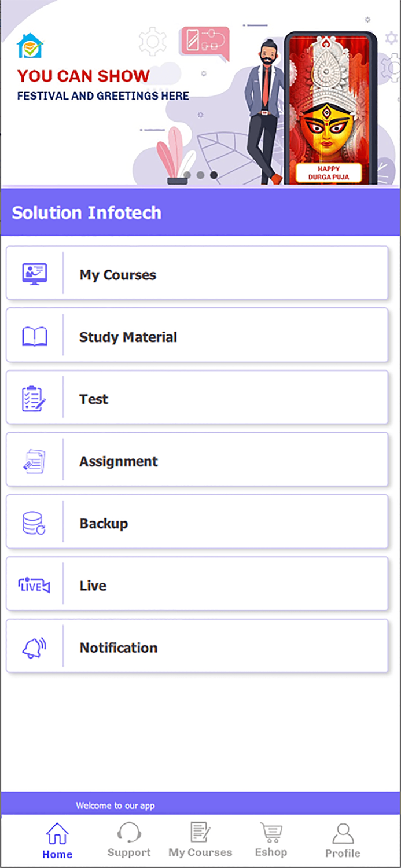This screenshot has width=401, height=868.
Task: Go to the Home tab
Action: click(x=57, y=841)
